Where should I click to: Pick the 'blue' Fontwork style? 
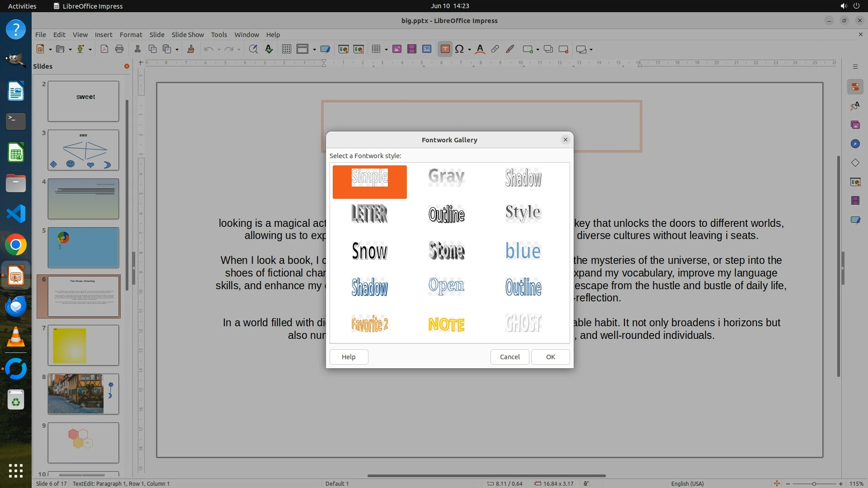point(523,251)
